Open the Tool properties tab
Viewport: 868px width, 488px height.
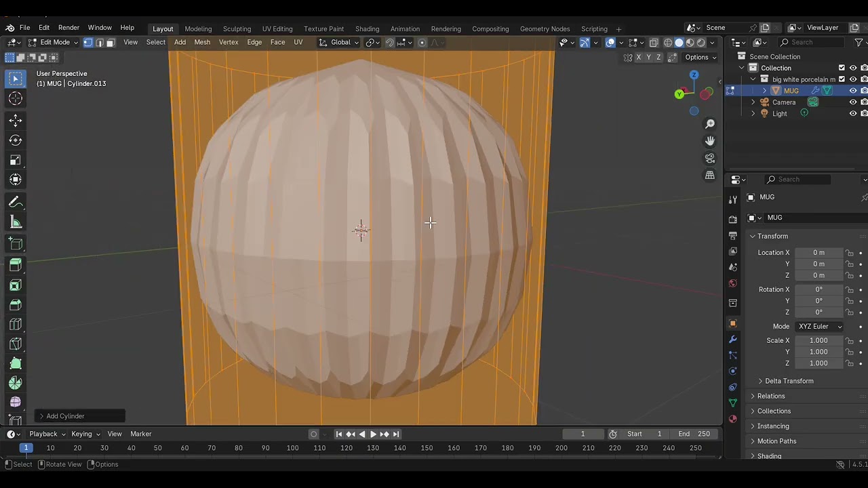732,199
